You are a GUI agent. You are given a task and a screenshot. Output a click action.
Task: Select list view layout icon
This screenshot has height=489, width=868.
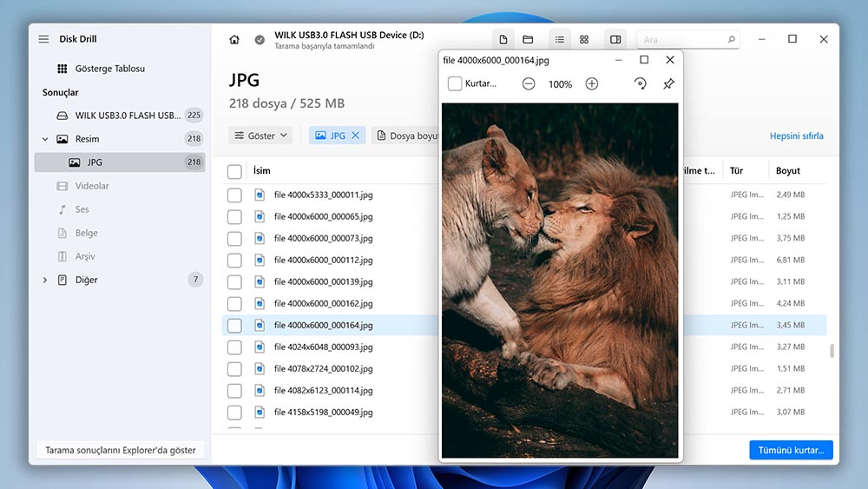click(560, 39)
